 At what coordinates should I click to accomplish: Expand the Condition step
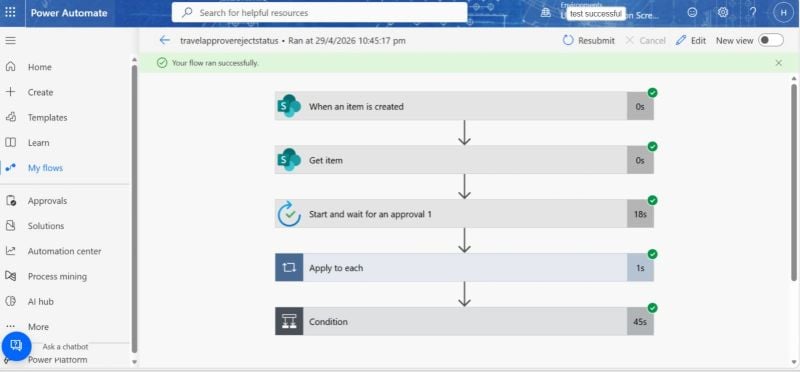coord(464,321)
